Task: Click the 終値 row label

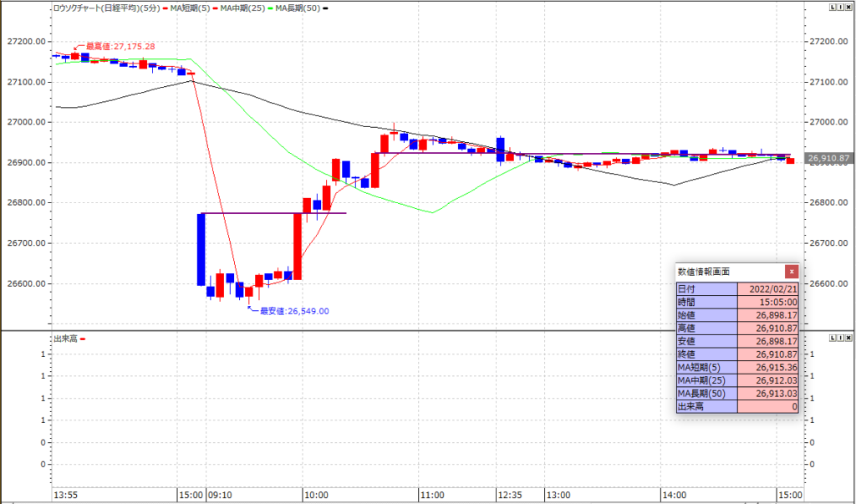Action: tap(707, 354)
